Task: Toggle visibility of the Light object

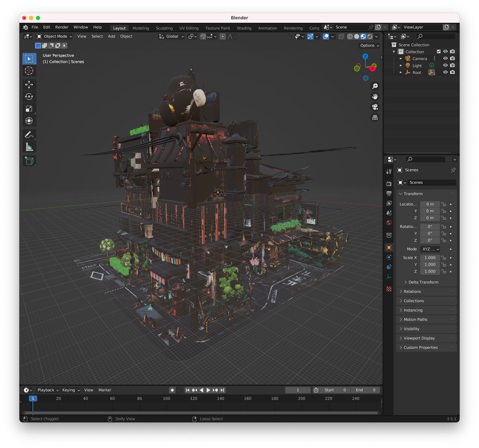Action: click(445, 65)
